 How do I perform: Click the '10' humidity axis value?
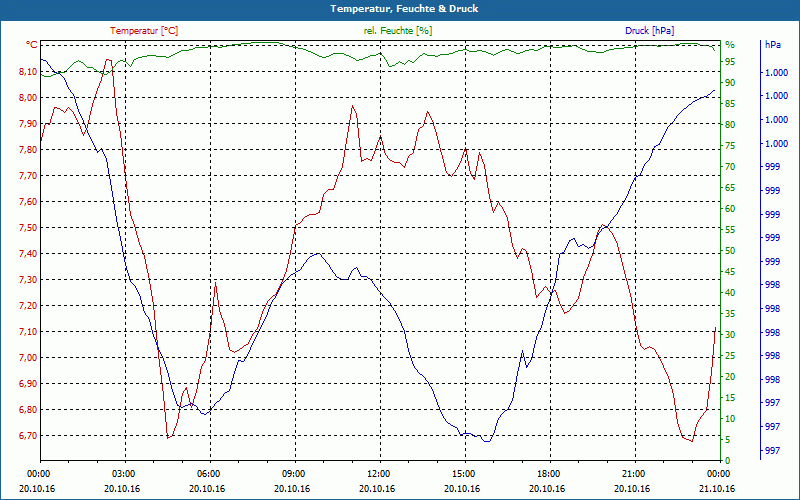(x=730, y=419)
